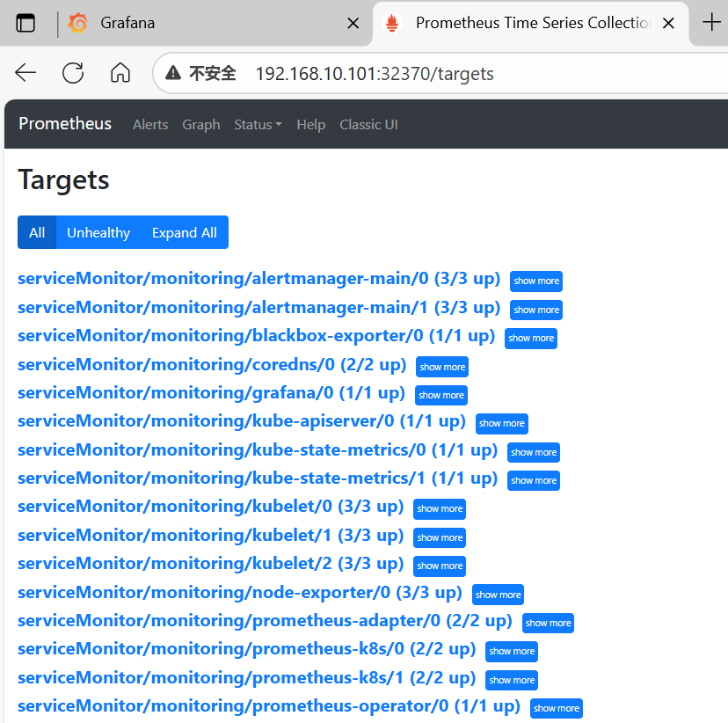The height and width of the screenshot is (723, 728).
Task: Show more for coredns/0
Action: click(x=442, y=367)
